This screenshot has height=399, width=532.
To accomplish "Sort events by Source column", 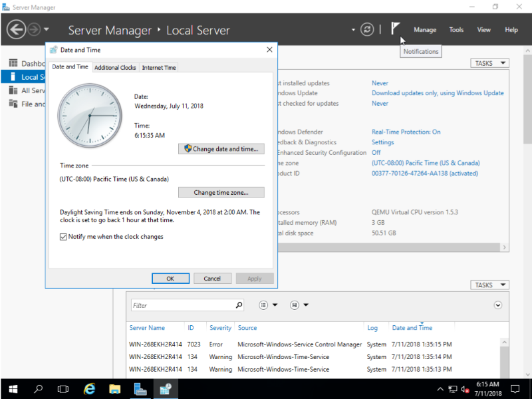I will 247,328.
